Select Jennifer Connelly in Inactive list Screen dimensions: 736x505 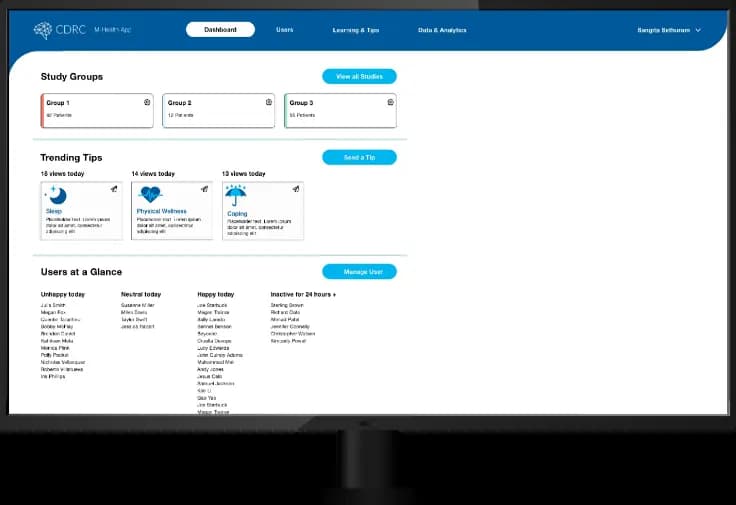(290, 326)
